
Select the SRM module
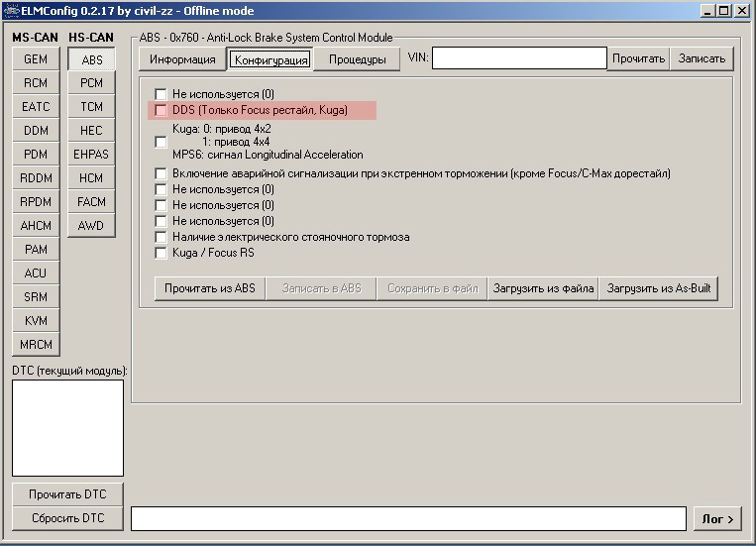click(x=36, y=296)
